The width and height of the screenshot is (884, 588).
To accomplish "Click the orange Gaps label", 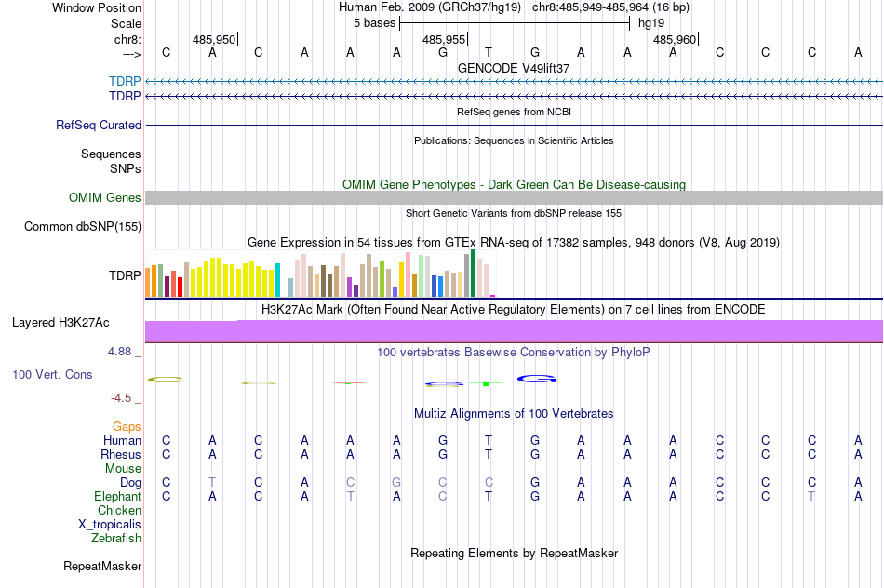I will tap(127, 427).
